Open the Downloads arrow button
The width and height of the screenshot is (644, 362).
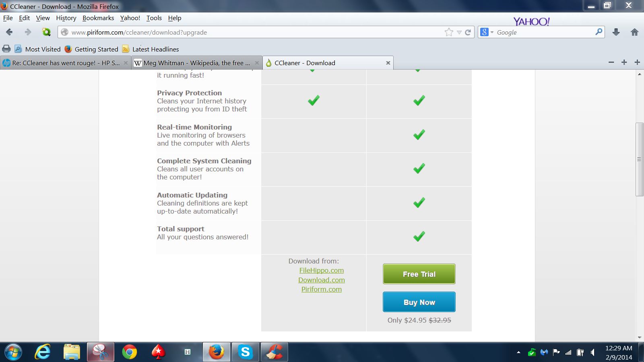coord(616,32)
